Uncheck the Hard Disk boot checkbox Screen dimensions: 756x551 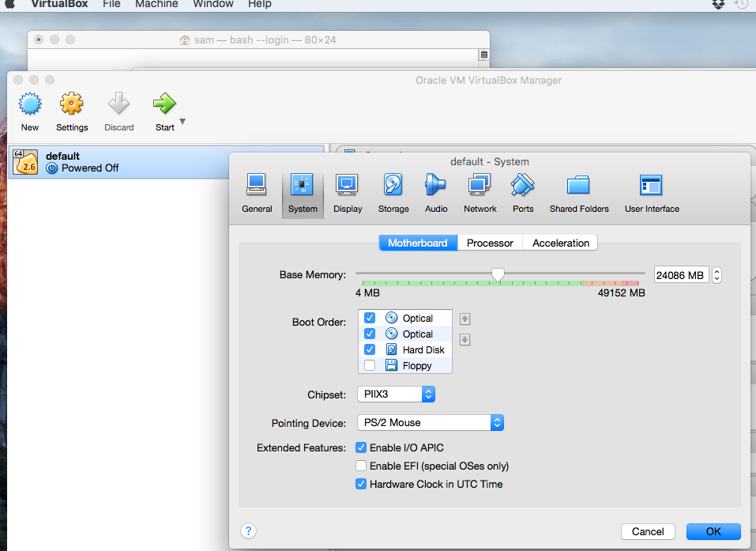pos(370,349)
